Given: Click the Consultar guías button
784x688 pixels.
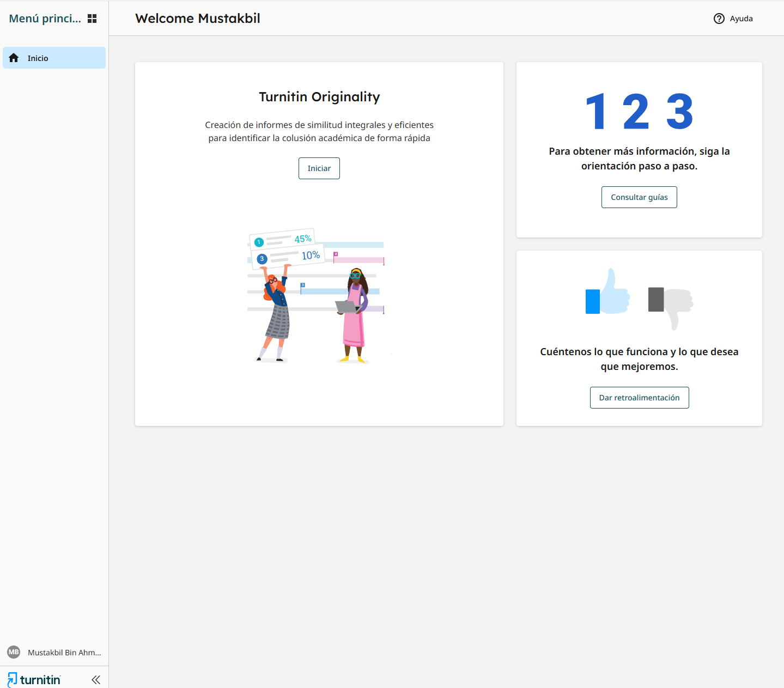Looking at the screenshot, I should point(639,197).
